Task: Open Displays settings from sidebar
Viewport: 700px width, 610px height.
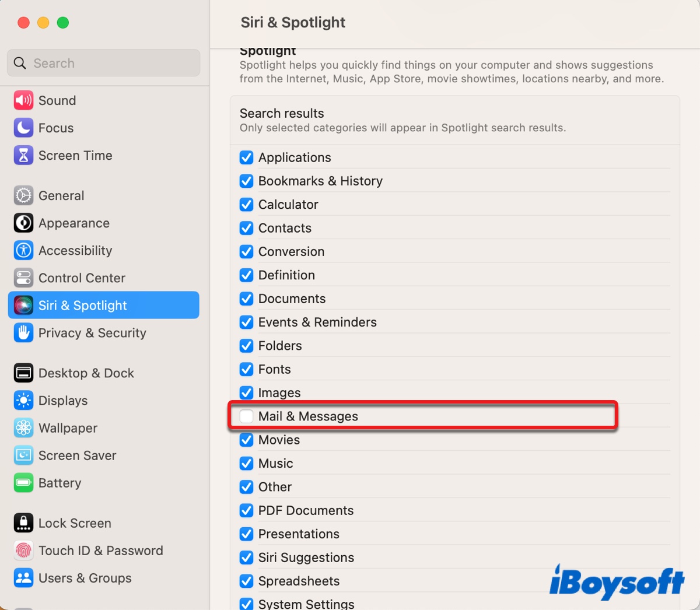Action: click(63, 400)
